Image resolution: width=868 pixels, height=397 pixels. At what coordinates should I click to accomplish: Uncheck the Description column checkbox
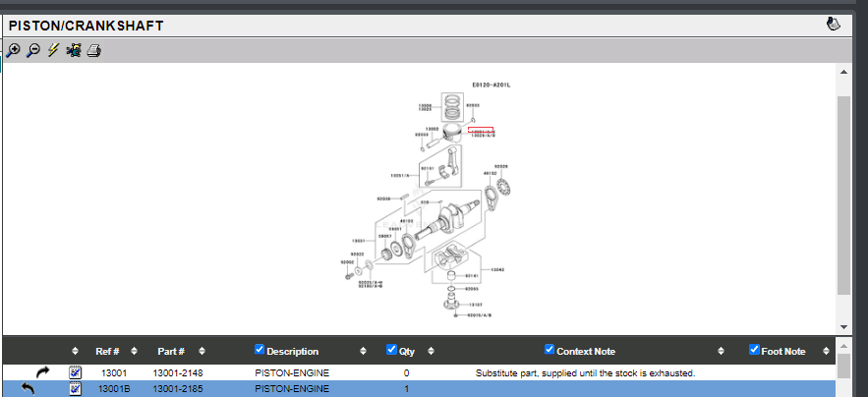click(x=260, y=350)
